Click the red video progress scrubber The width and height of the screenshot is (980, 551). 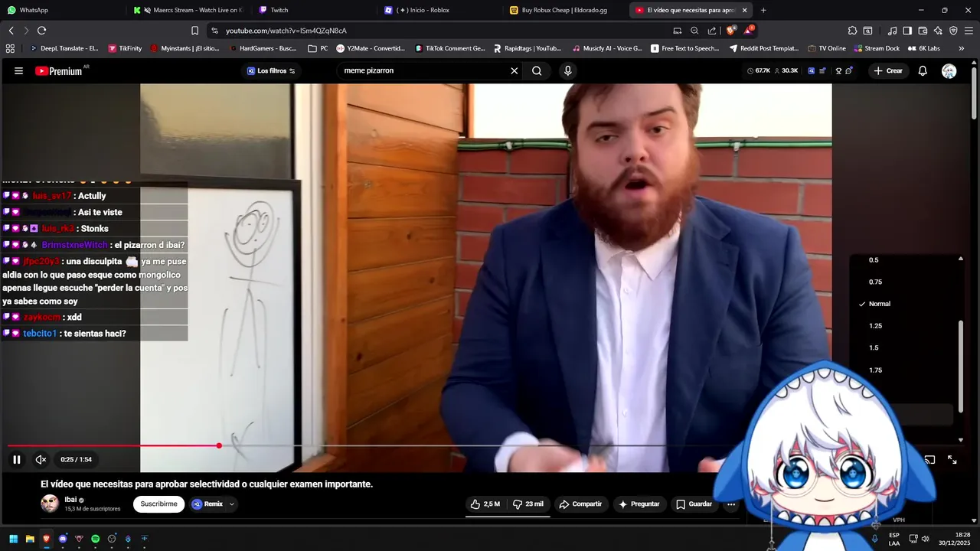pos(219,445)
